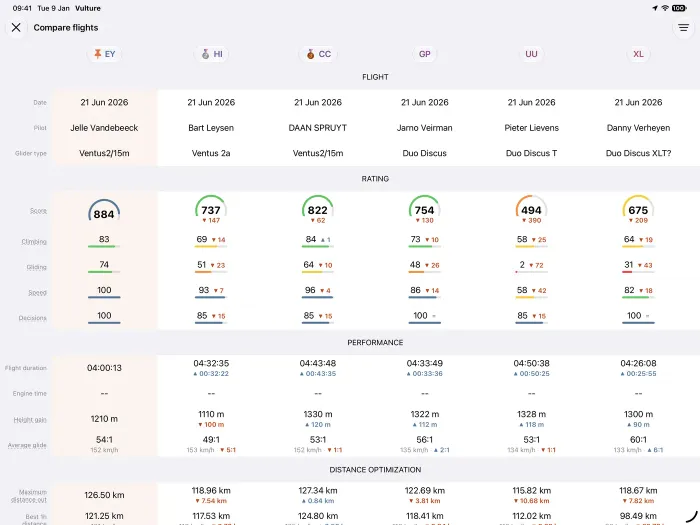700x525 pixels.
Task: Tap the 1110 m height gain
Action: pos(211,414)
